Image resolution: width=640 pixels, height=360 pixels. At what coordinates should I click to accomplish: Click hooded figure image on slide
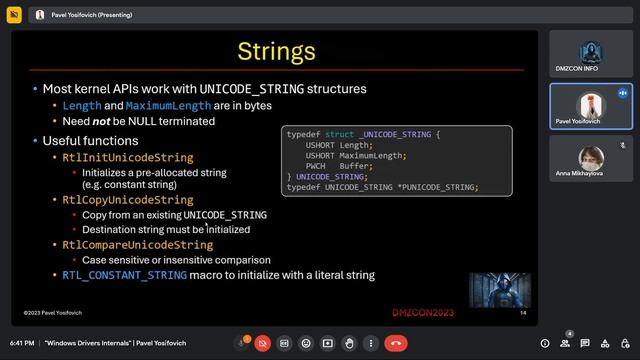(x=500, y=290)
